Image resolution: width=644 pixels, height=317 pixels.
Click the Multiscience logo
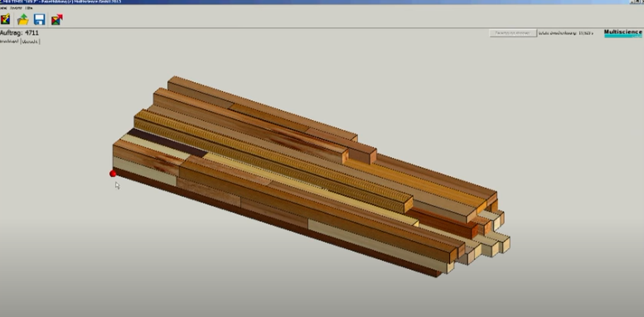(623, 33)
